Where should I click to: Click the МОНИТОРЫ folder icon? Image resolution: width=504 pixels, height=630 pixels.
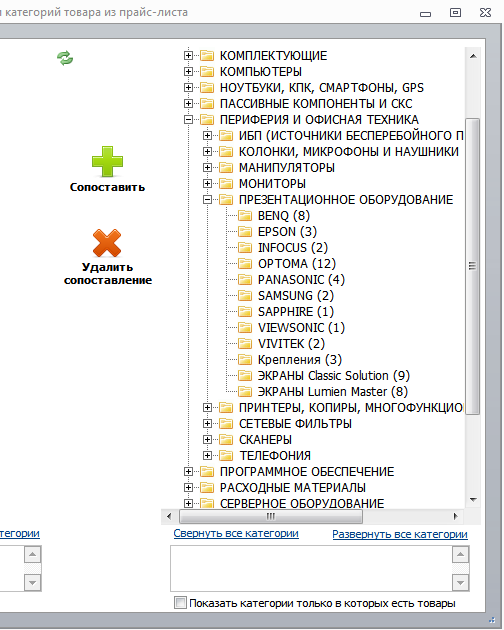[226, 184]
